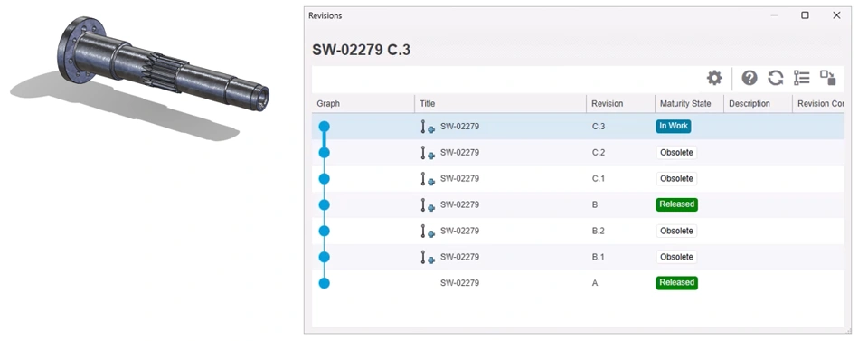This screenshot has height=341, width=868.
Task: Select SW-02279 title in the C.3 row
Action: coord(459,127)
